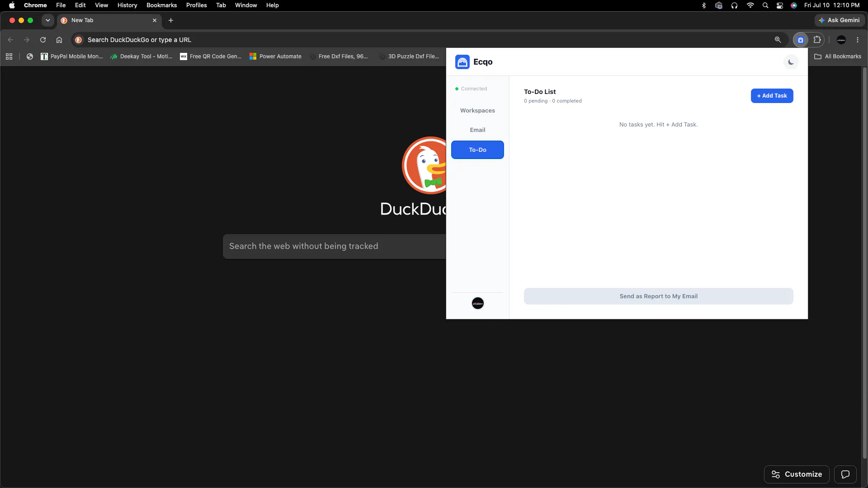This screenshot has height=488, width=868.
Task: Click the Ecqo extension icon in toolbar
Action: click(x=801, y=40)
